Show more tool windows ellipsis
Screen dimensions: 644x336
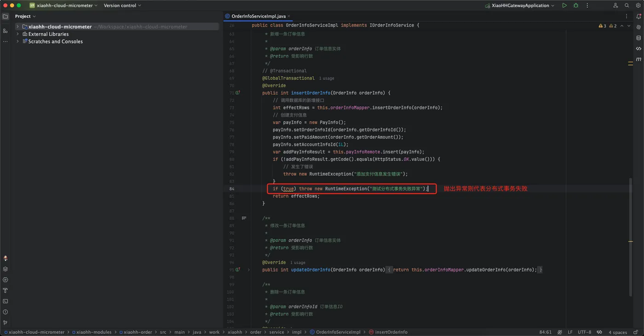click(6, 41)
